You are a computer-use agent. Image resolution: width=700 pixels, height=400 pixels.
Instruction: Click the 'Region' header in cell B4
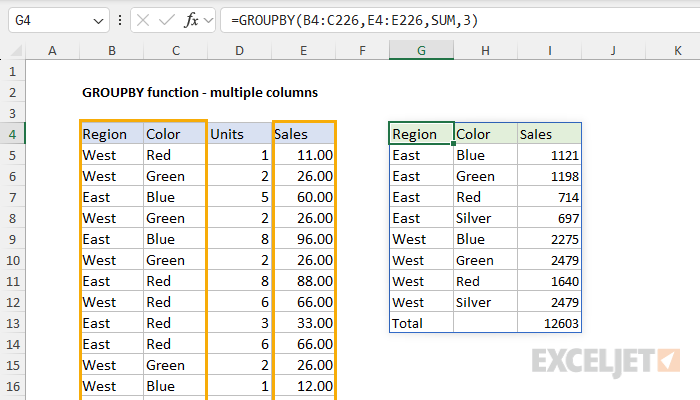[x=112, y=134]
